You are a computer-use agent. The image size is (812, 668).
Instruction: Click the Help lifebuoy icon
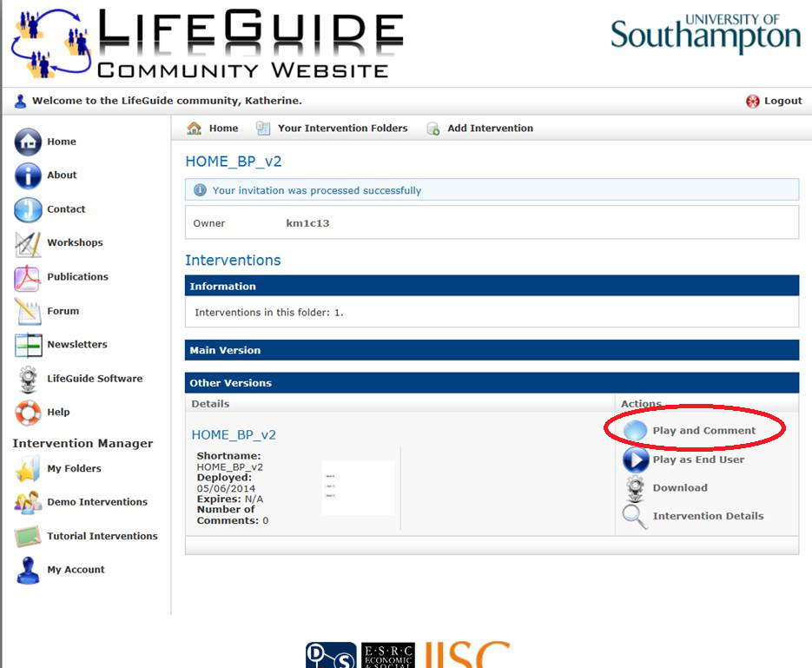tap(28, 413)
